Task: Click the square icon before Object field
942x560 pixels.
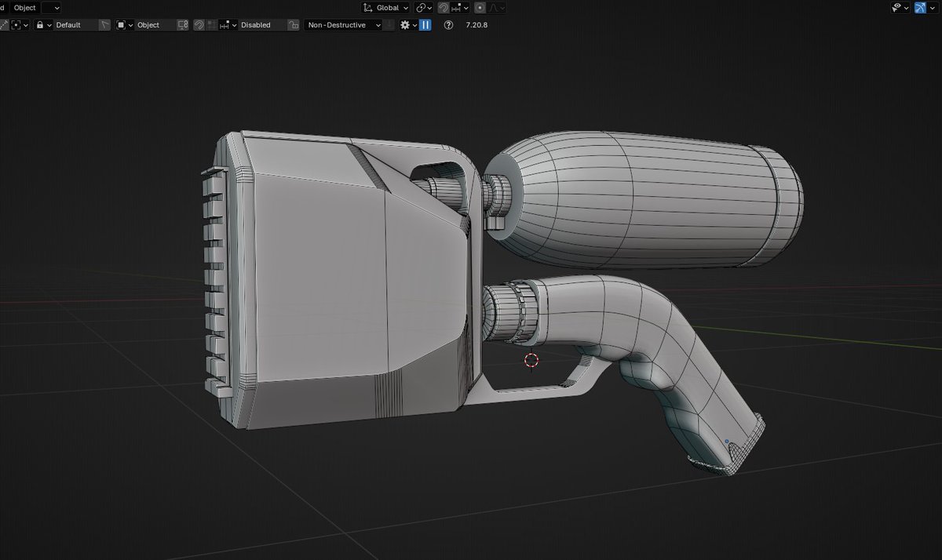Action: (x=125, y=25)
